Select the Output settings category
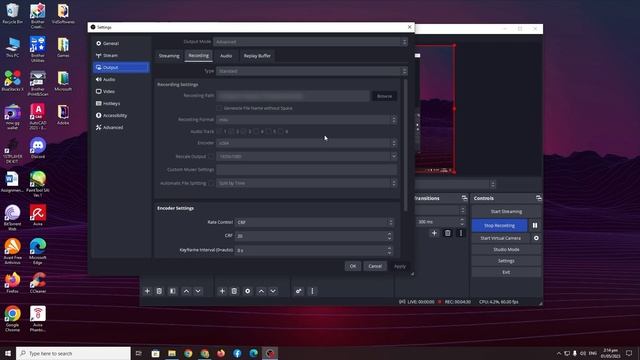 point(121,67)
